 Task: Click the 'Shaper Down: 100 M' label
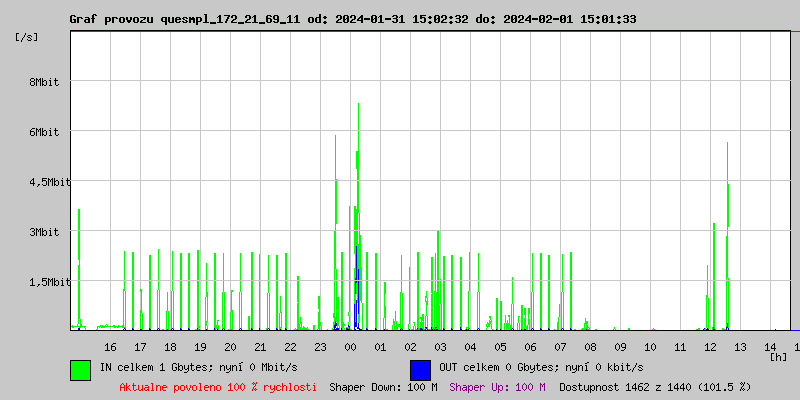click(x=383, y=387)
